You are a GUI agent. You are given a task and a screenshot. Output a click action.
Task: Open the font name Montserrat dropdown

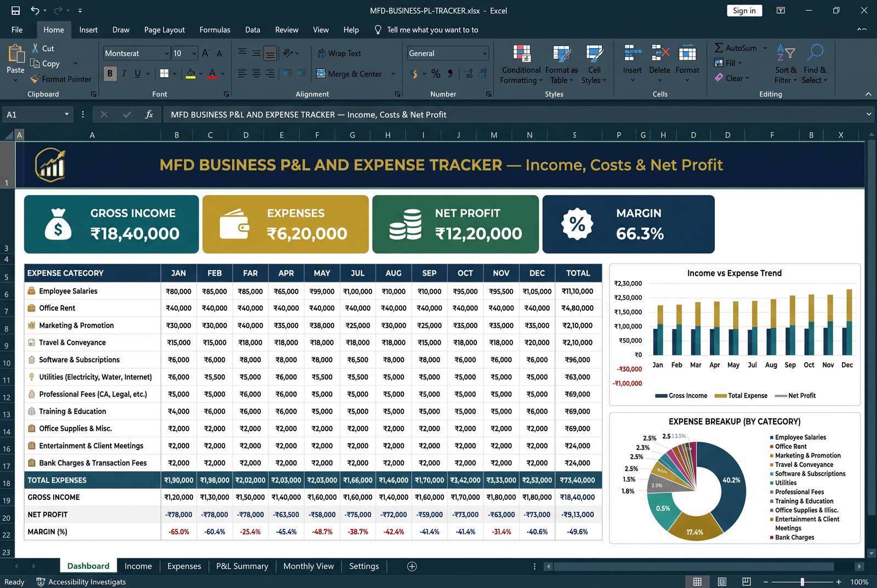(167, 53)
